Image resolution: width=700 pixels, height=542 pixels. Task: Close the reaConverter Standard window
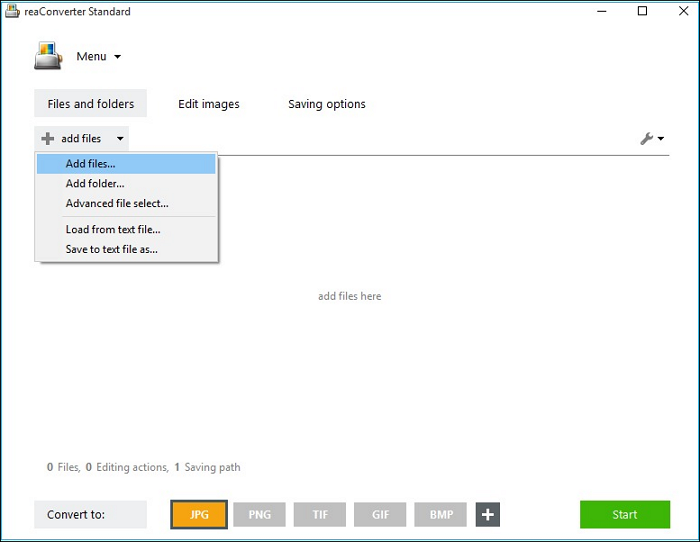click(683, 11)
